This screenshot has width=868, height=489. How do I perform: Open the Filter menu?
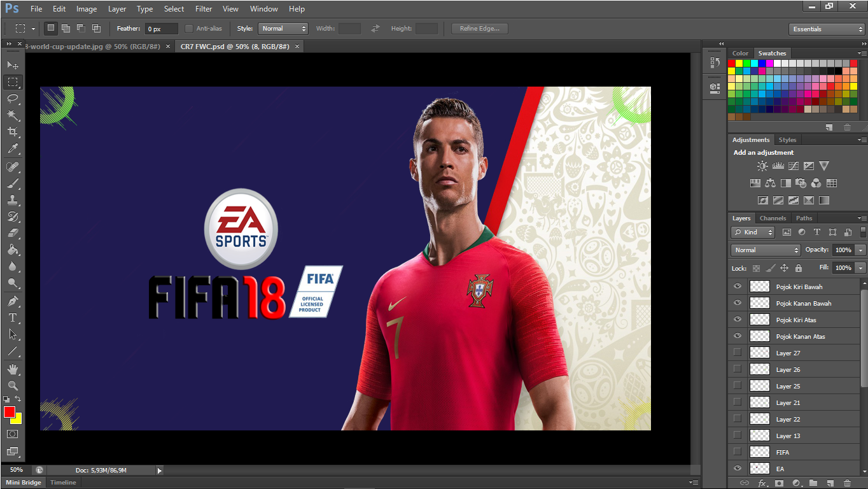(204, 9)
